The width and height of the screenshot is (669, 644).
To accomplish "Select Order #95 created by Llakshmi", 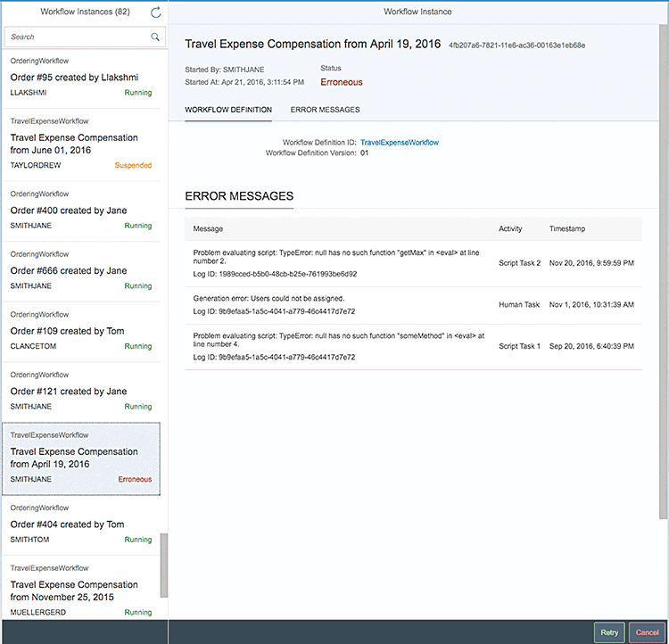I will 81,77.
